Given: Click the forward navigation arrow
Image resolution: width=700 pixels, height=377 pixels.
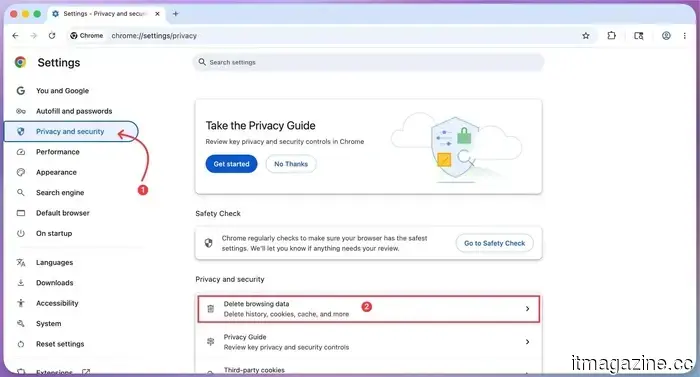Looking at the screenshot, I should coord(33,36).
